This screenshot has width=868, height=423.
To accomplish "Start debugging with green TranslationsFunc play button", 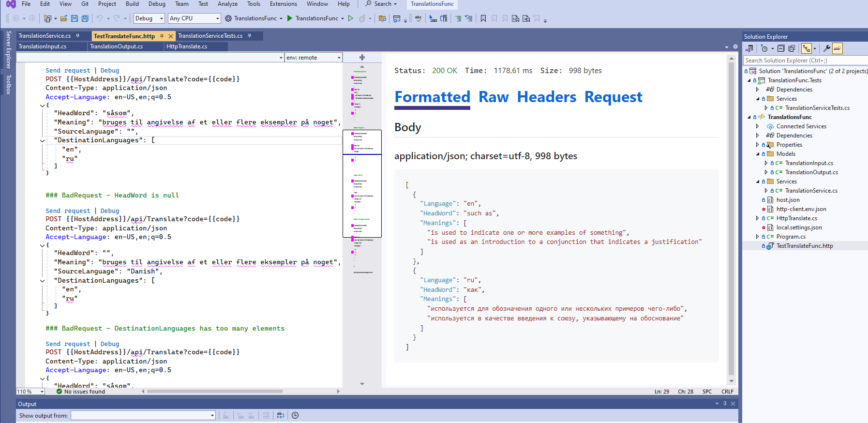I will tap(290, 18).
